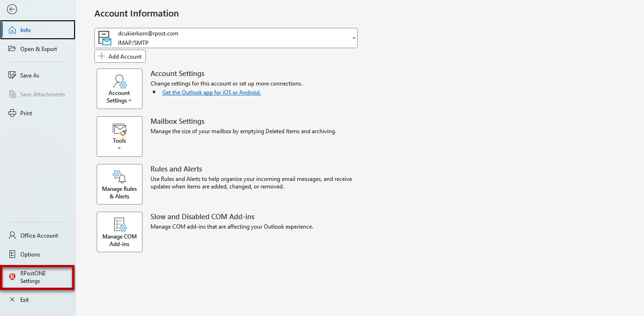Image resolution: width=644 pixels, height=316 pixels.
Task: Click the Office Account person icon
Action: (x=12, y=235)
